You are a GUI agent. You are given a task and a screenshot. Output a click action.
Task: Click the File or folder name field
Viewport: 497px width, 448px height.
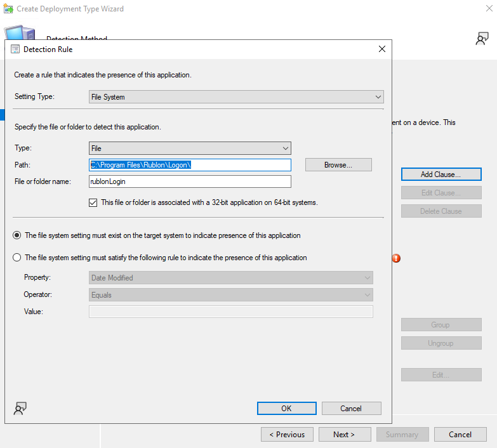[190, 181]
